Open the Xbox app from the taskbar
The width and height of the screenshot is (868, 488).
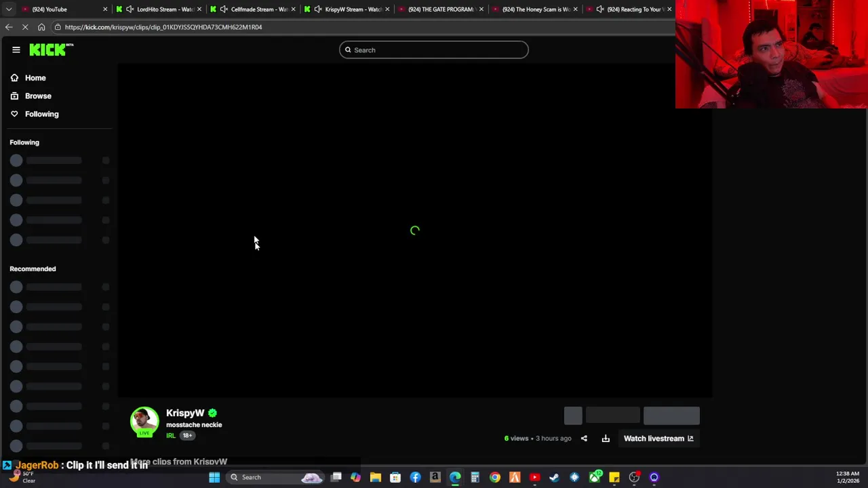595,477
